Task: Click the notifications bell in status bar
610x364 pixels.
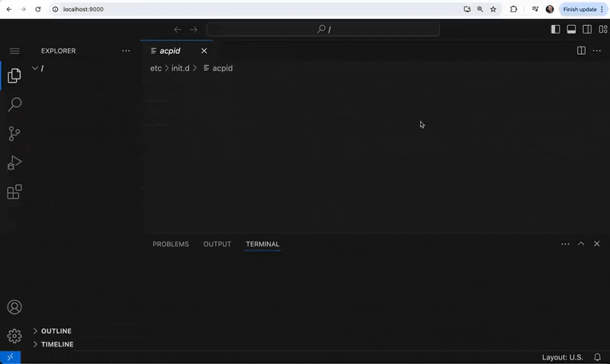Action: [597, 357]
